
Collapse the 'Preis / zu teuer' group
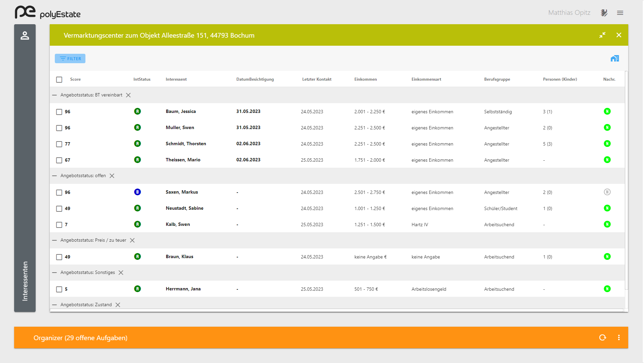point(54,240)
